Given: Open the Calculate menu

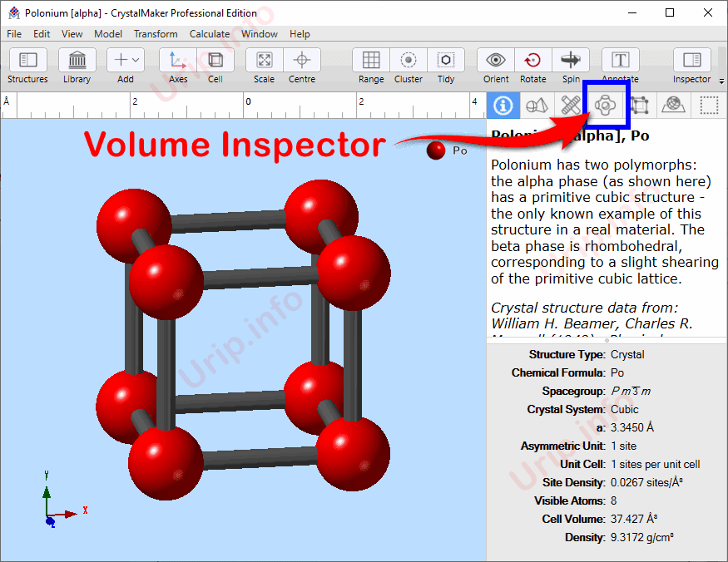Looking at the screenshot, I should click(x=210, y=34).
